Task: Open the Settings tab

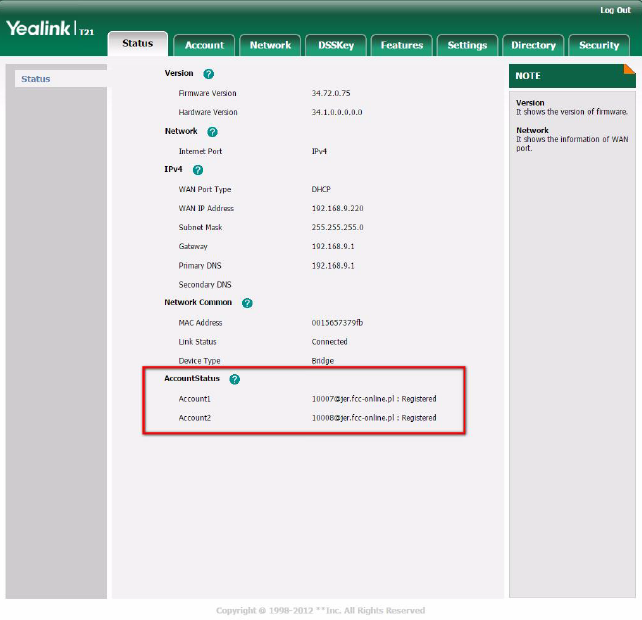Action: click(x=467, y=45)
